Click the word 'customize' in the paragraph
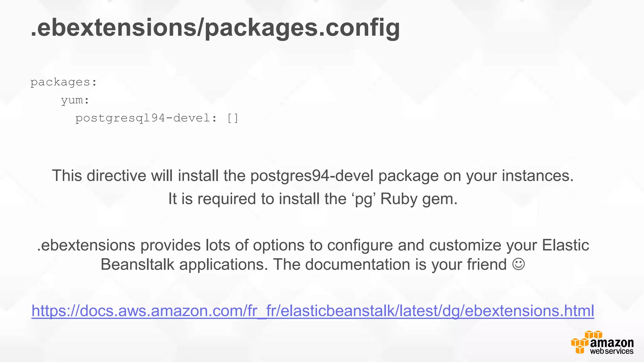The width and height of the screenshot is (644, 362). point(465,245)
